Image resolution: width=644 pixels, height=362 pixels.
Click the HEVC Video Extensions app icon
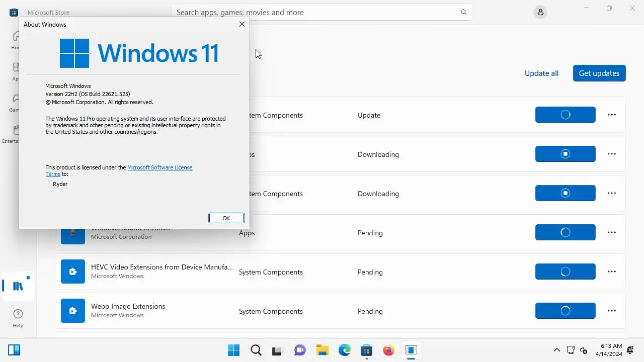coord(73,271)
